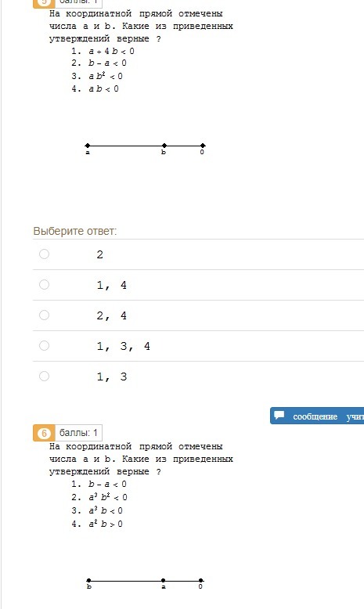Screen dimensions: 364x609
Task: Click the баллы: 1 label of question 6
Action: coord(78,433)
